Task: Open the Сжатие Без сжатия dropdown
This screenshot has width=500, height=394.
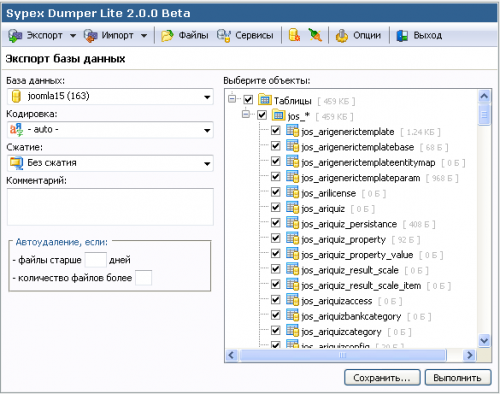Action: (x=110, y=163)
